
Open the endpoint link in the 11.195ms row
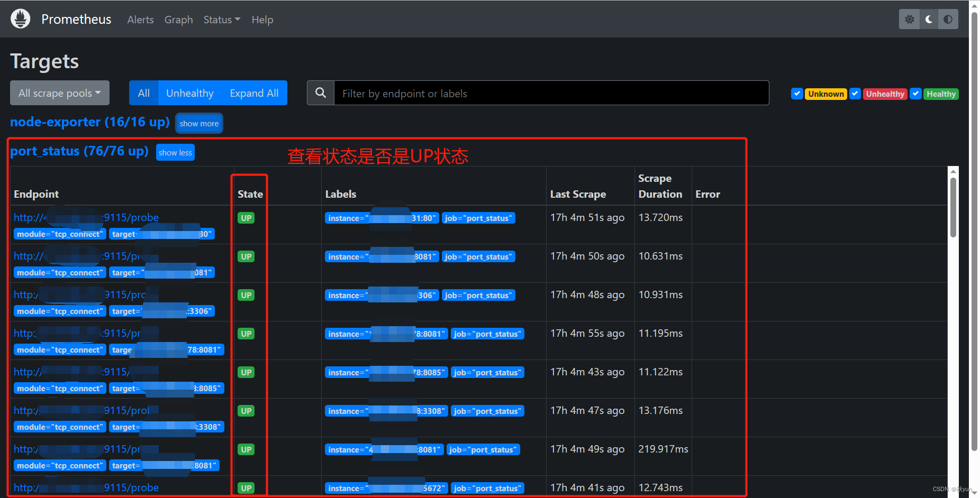[77, 333]
